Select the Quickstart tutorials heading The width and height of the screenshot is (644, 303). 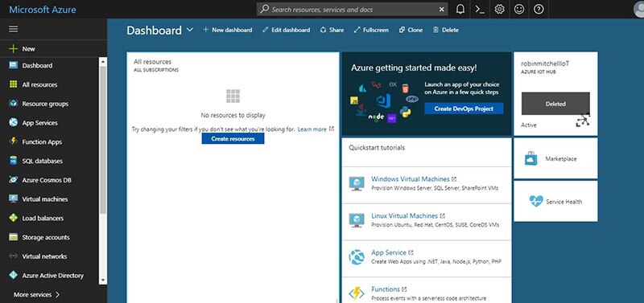click(377, 148)
